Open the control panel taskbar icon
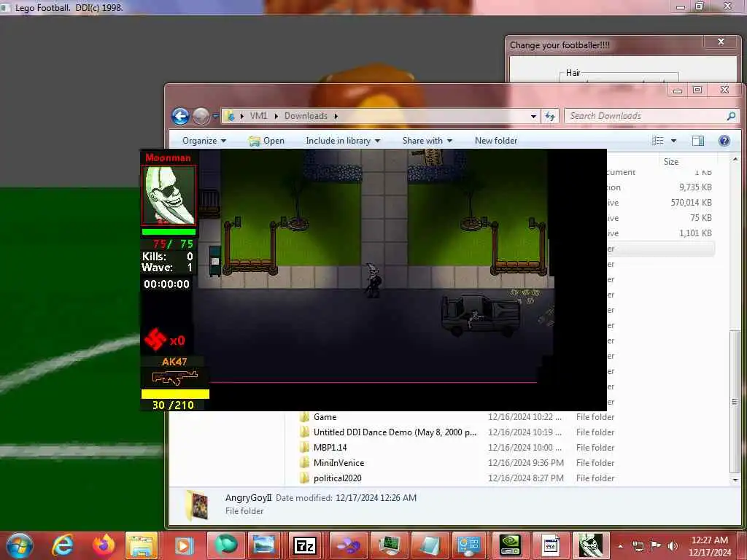The image size is (747, 560). pos(469,545)
